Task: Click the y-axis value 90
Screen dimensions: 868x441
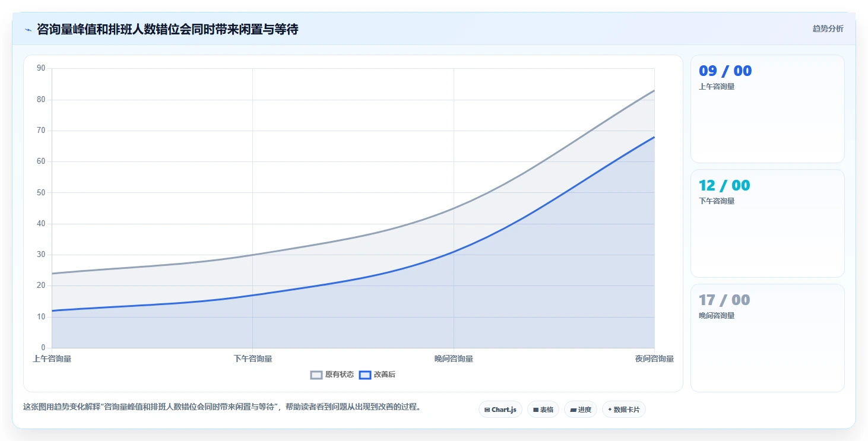Action: 41,68
